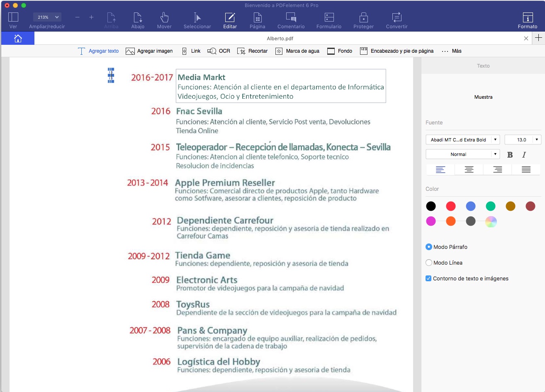Click the Pans & Company heading
The image size is (545, 392).
pyautogui.click(x=212, y=331)
